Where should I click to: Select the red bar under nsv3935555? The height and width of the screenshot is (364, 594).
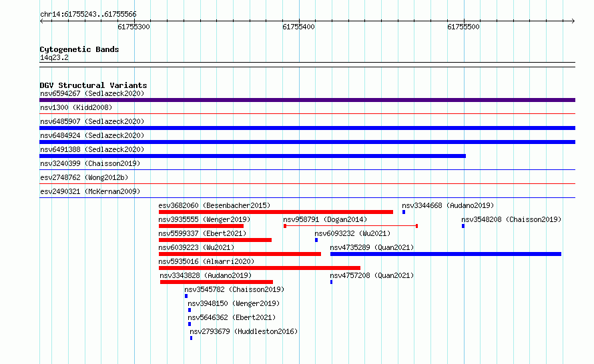(x=201, y=226)
